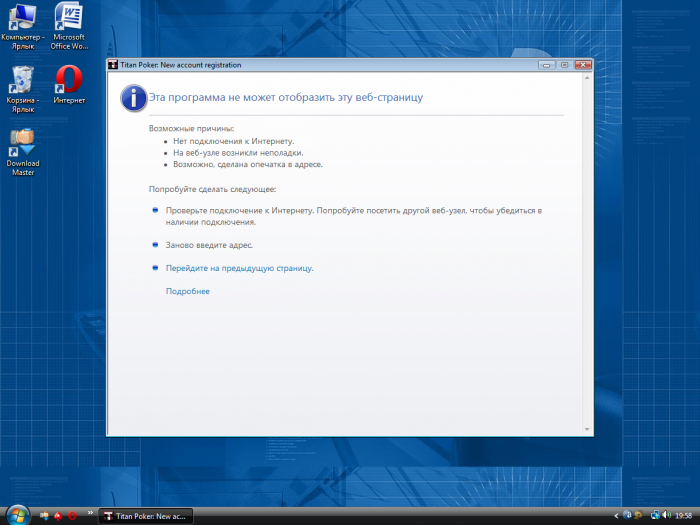Click 'Нет подключения к Интернету' bullet text
The image size is (700, 525).
pos(234,141)
